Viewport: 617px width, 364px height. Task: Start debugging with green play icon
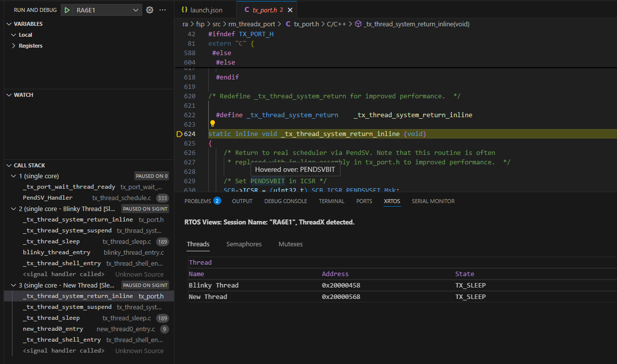[67, 10]
